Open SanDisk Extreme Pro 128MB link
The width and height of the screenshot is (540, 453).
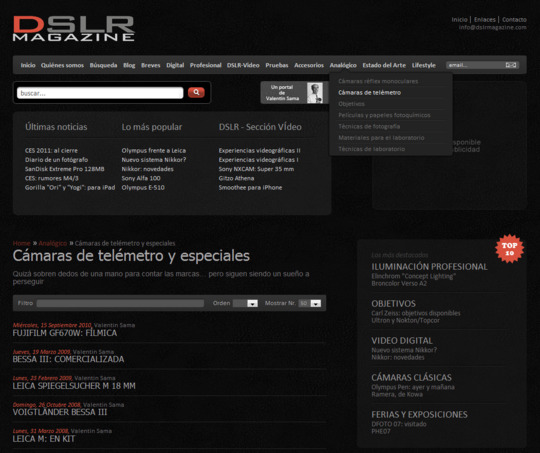pos(64,169)
